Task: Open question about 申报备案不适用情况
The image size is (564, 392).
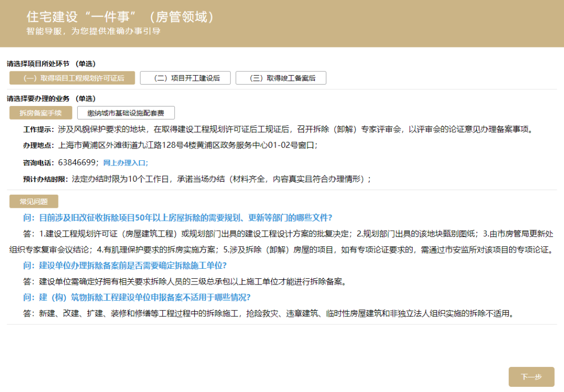Action: point(137,298)
